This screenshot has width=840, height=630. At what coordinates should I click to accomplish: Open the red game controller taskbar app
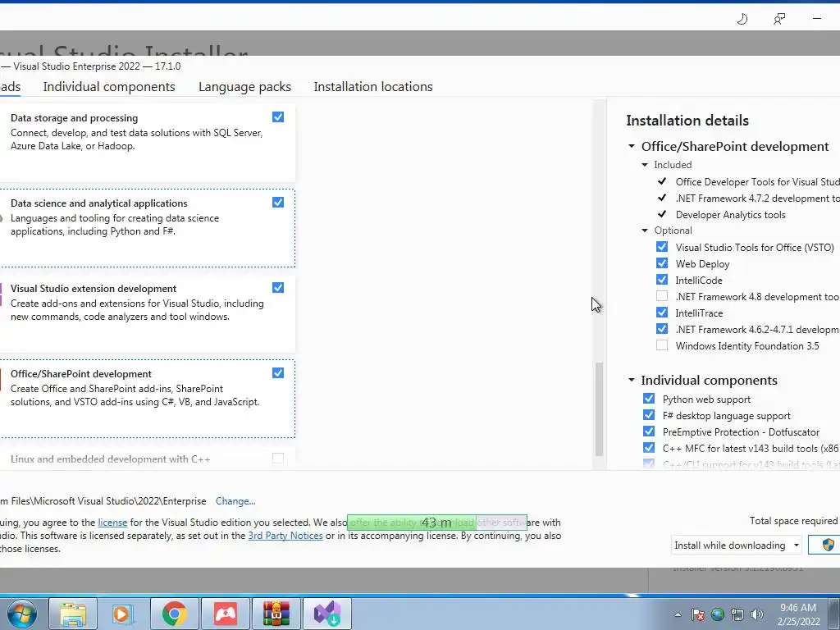(226, 614)
